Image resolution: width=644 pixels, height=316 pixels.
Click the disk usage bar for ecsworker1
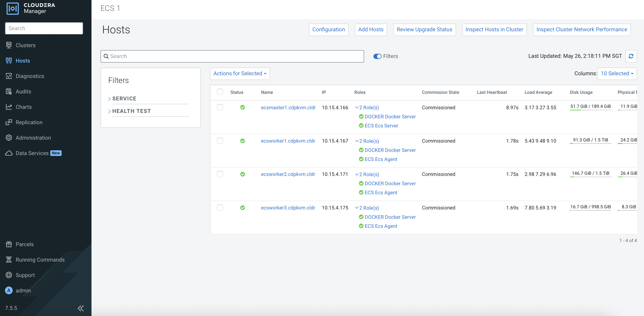coord(590,143)
